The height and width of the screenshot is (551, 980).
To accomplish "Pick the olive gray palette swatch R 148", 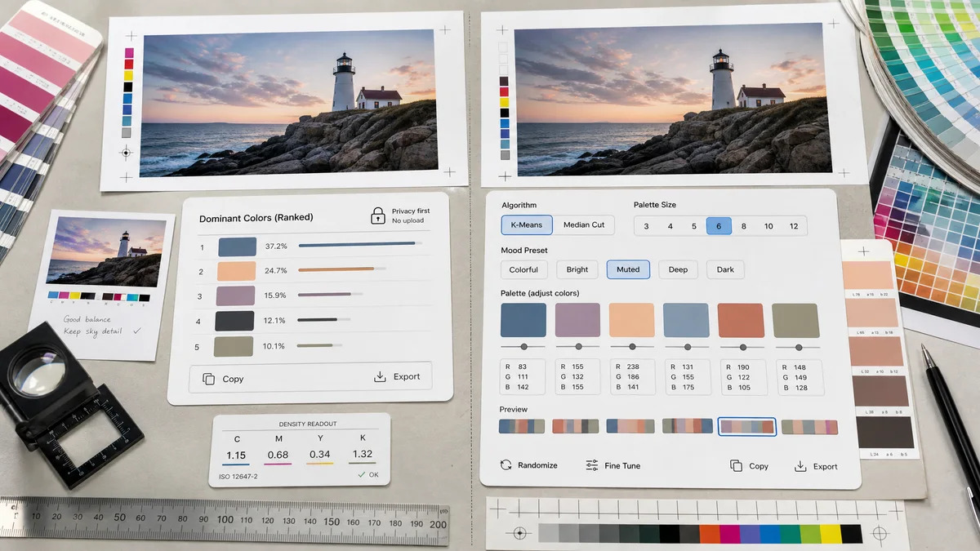I will click(795, 320).
